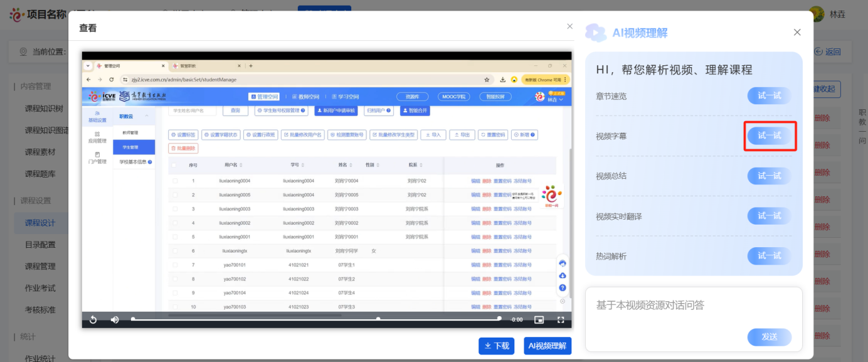The image size is (868, 362).
Task: Try the 视频总结 feature
Action: [770, 176]
